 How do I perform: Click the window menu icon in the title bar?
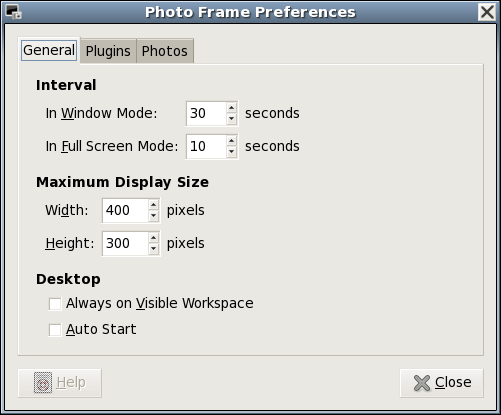[x=13, y=12]
